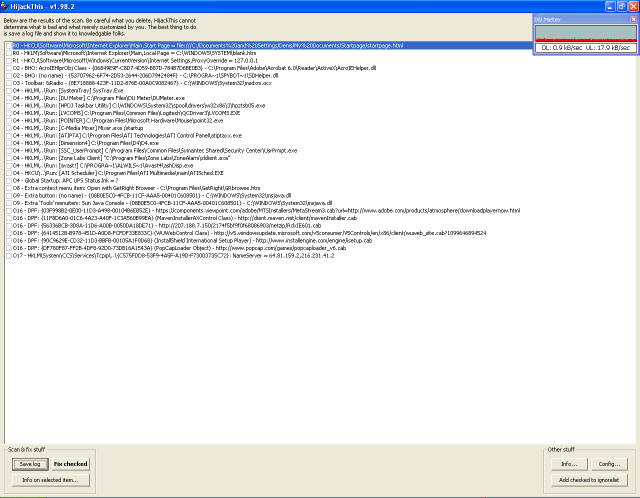Tick the DU Meter run entry checkbox
The image size is (640, 498).
point(9,98)
